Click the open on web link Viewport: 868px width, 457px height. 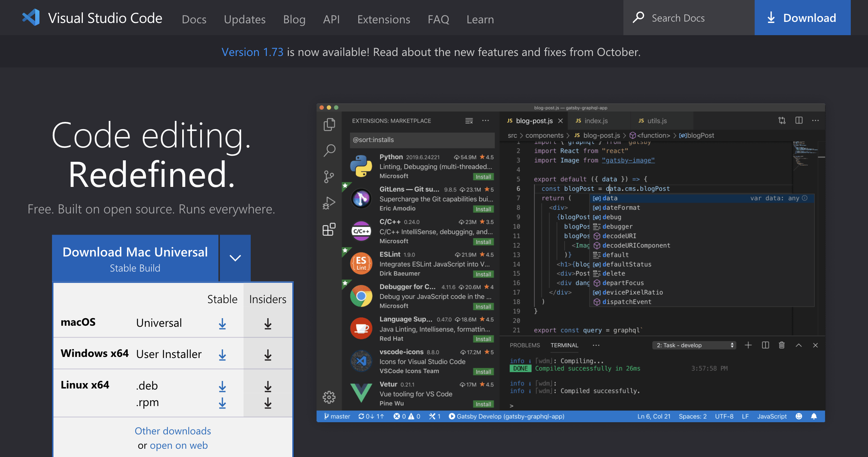tap(179, 445)
